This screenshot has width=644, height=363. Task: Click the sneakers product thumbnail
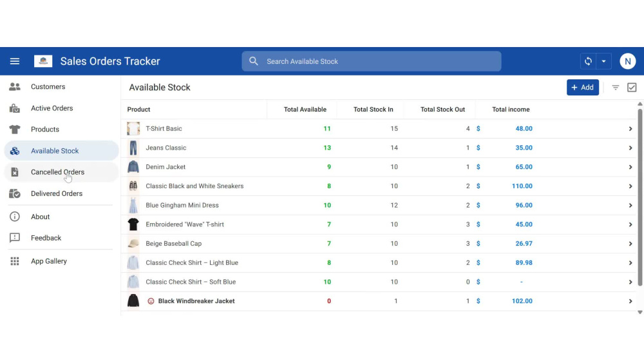click(x=133, y=186)
